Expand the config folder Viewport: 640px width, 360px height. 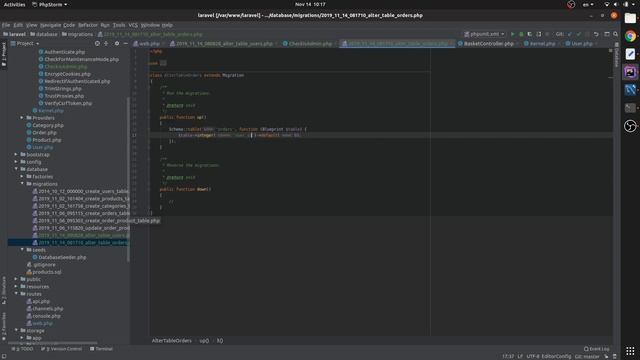point(16,162)
